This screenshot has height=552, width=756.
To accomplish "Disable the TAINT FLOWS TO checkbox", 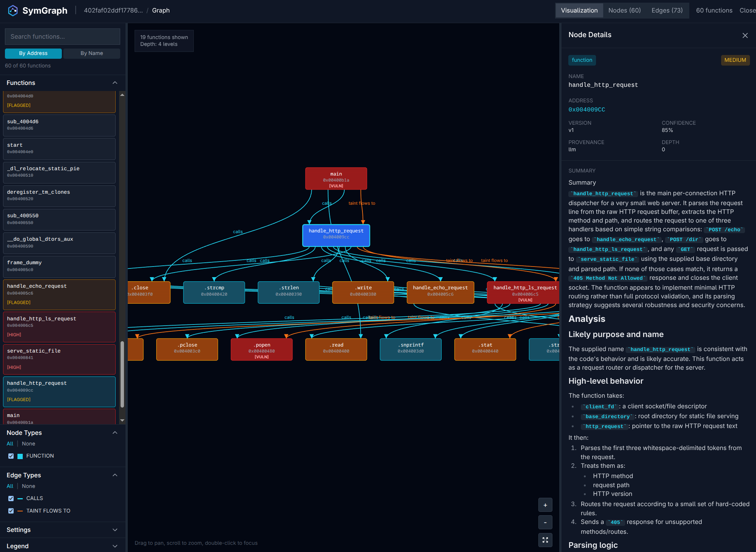I will click(11, 511).
